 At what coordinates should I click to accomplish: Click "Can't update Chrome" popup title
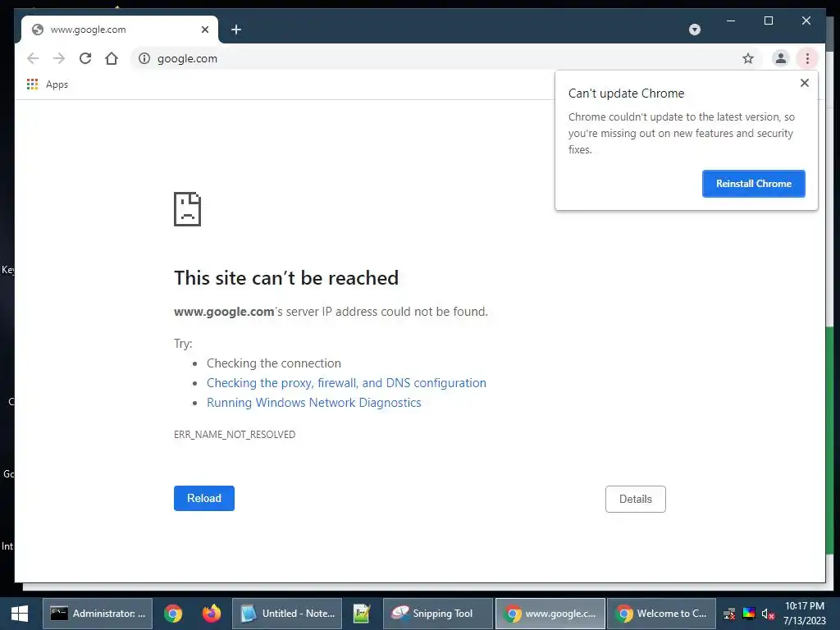(626, 94)
